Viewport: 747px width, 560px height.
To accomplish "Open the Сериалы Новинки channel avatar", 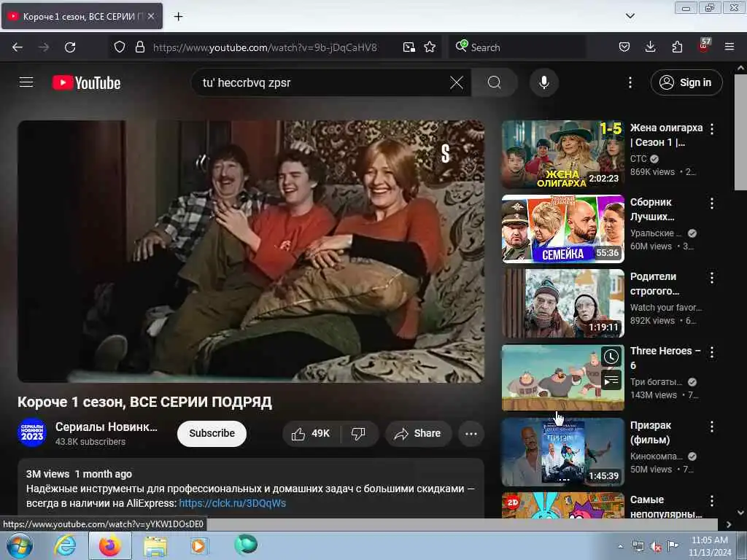I will [x=32, y=432].
